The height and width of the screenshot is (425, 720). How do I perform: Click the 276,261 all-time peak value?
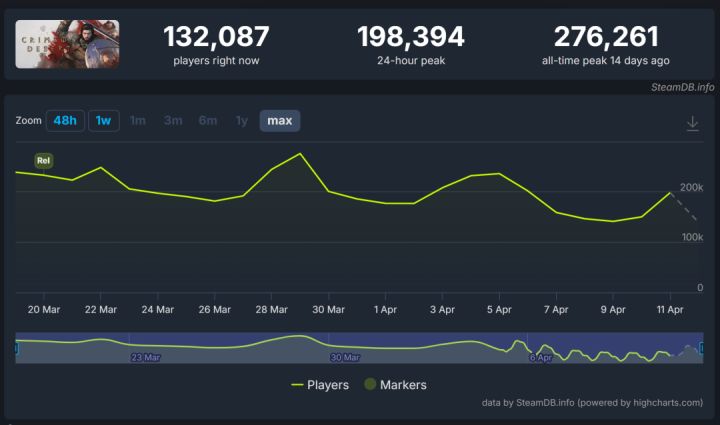click(606, 37)
